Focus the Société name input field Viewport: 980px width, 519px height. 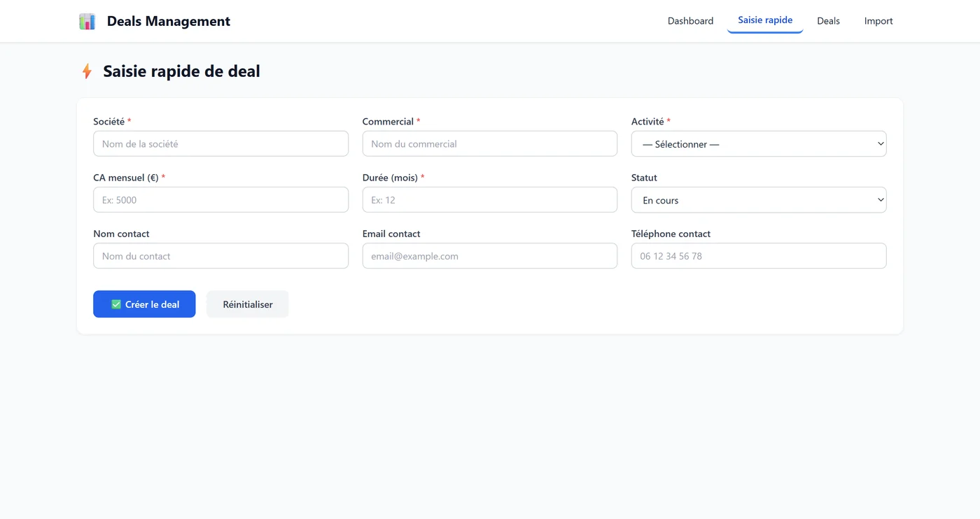pos(220,143)
